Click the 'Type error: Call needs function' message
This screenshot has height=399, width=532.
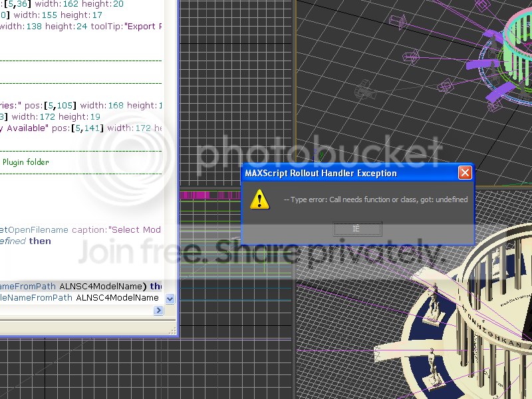[x=376, y=199]
